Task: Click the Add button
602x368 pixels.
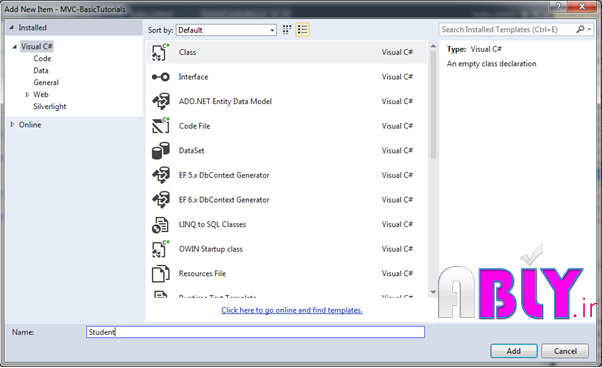Action: pyautogui.click(x=514, y=351)
